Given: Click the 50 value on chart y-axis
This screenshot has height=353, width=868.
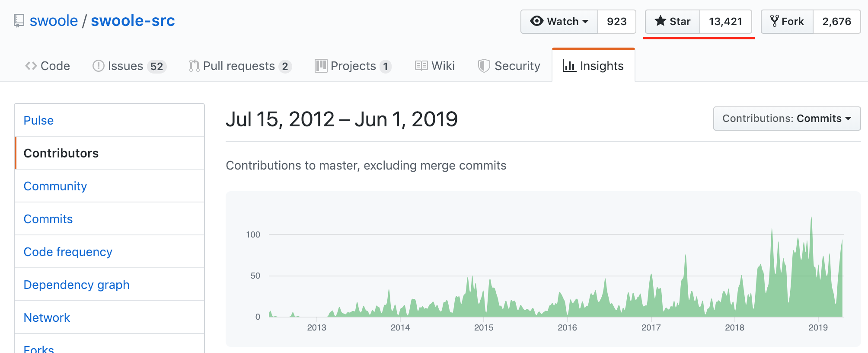Looking at the screenshot, I should 255,276.
